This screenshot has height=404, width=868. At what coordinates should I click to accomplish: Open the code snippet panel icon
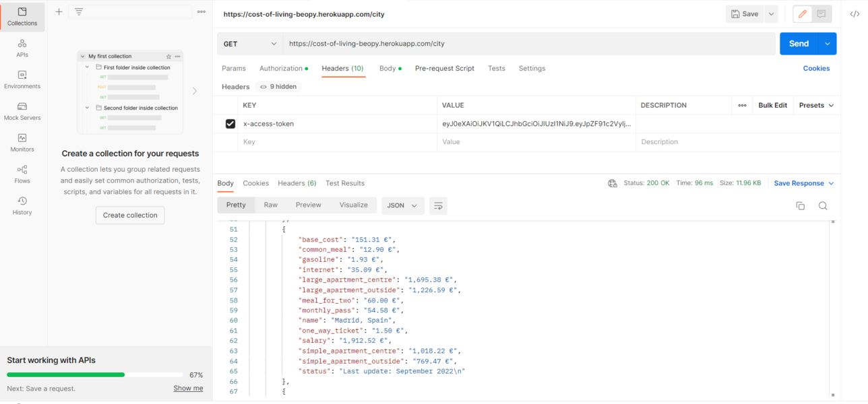pyautogui.click(x=855, y=13)
